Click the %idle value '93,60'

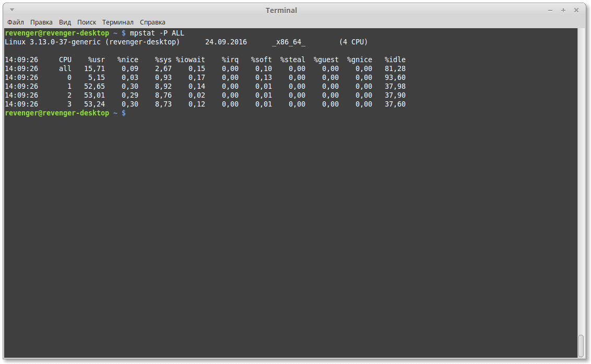click(x=395, y=78)
